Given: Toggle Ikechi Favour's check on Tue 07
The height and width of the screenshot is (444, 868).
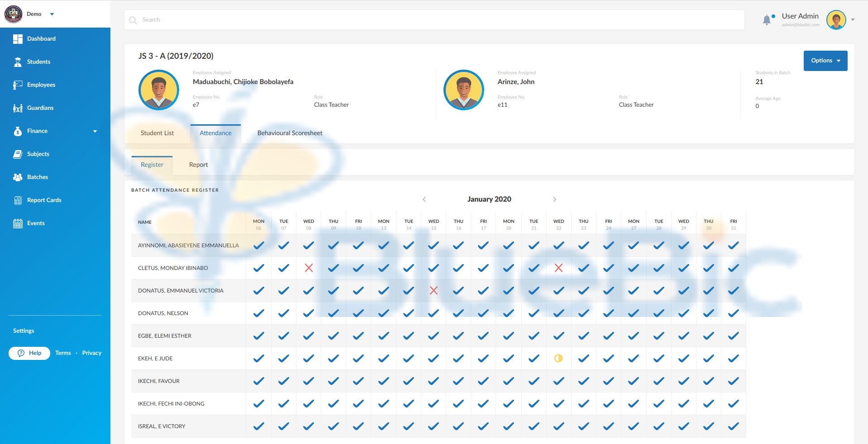Looking at the screenshot, I should pyautogui.click(x=284, y=381).
